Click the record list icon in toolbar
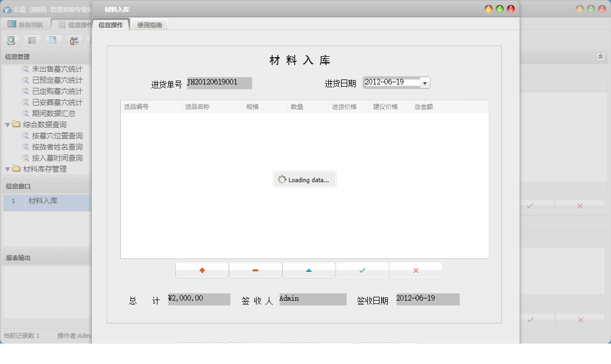The image size is (611, 364). [x=32, y=40]
